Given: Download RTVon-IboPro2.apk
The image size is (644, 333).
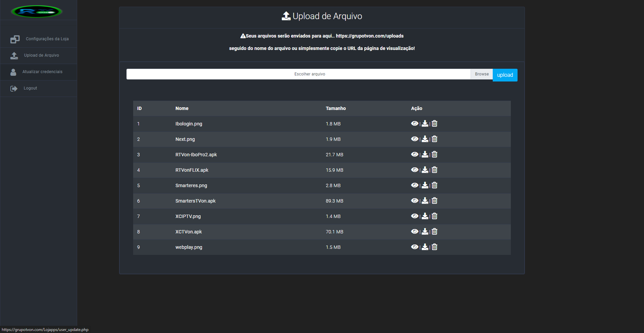Looking at the screenshot, I should [425, 155].
